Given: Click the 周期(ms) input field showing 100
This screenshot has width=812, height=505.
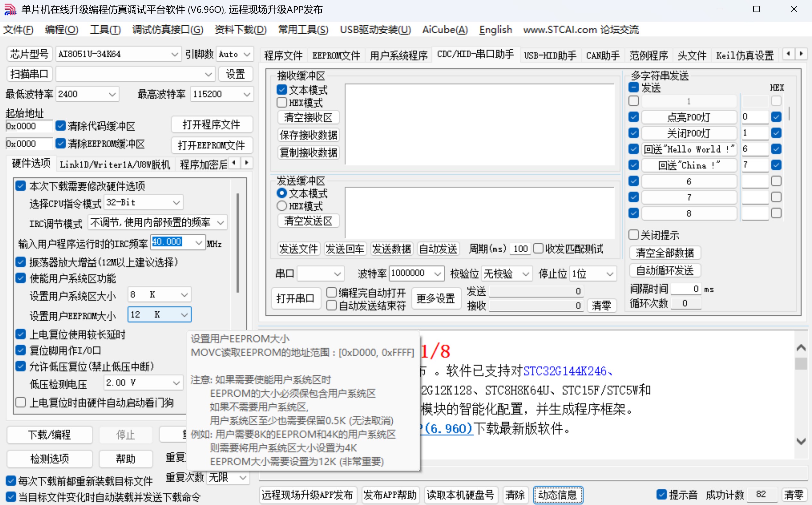Looking at the screenshot, I should click(520, 248).
